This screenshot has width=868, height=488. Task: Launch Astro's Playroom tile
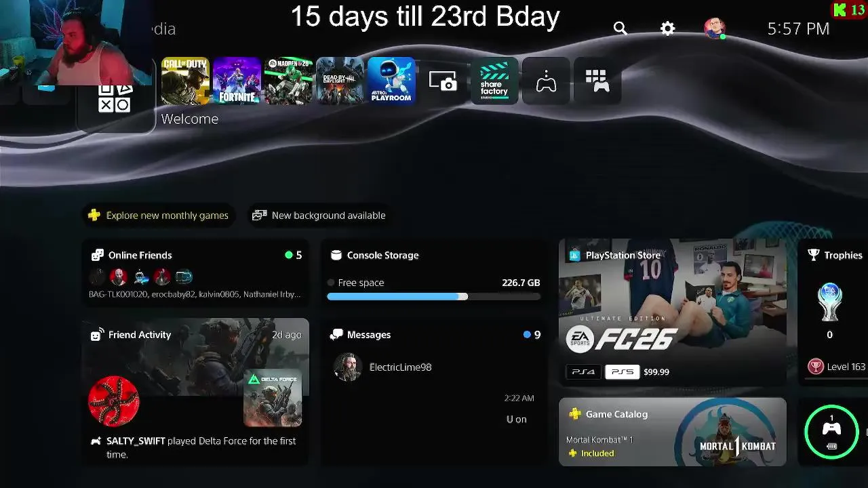[392, 81]
